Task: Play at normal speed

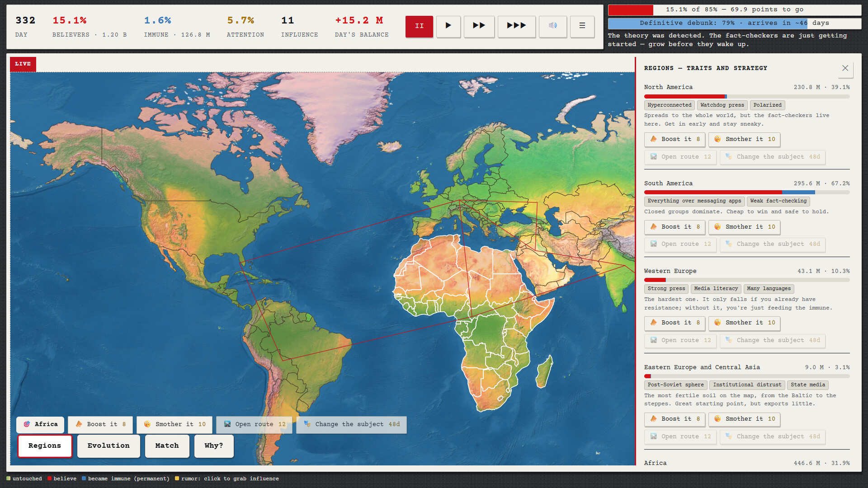Action: point(448,26)
